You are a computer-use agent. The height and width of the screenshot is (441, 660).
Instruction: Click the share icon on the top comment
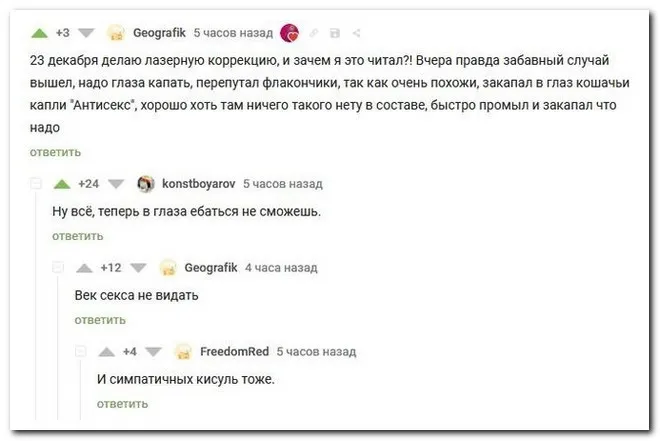tap(357, 32)
